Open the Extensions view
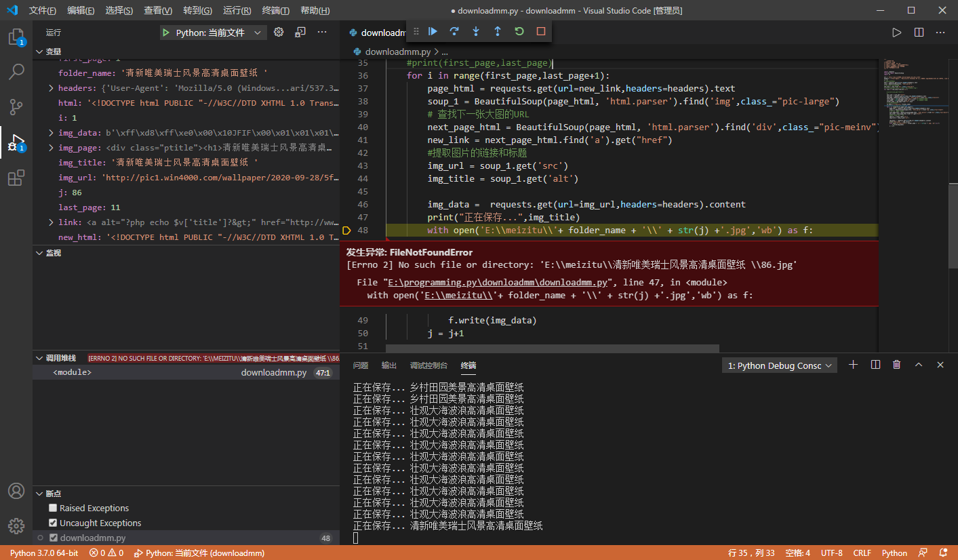This screenshot has width=958, height=560. click(x=16, y=178)
